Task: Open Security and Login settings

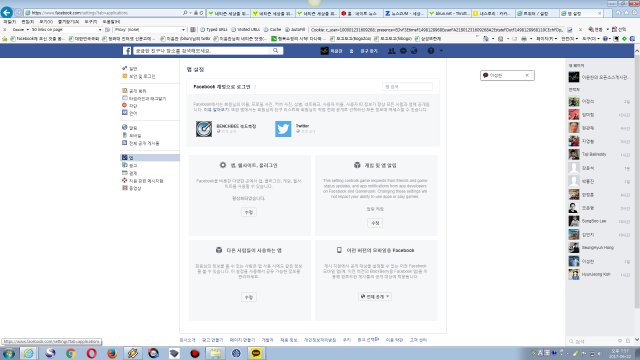Action: coord(142,76)
